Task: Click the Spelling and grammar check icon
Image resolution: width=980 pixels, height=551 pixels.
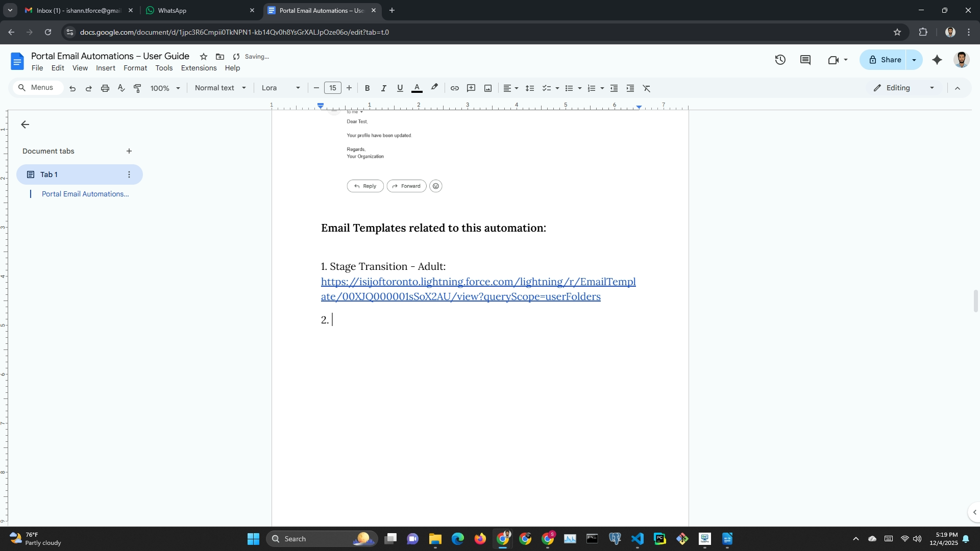Action: [x=121, y=88]
